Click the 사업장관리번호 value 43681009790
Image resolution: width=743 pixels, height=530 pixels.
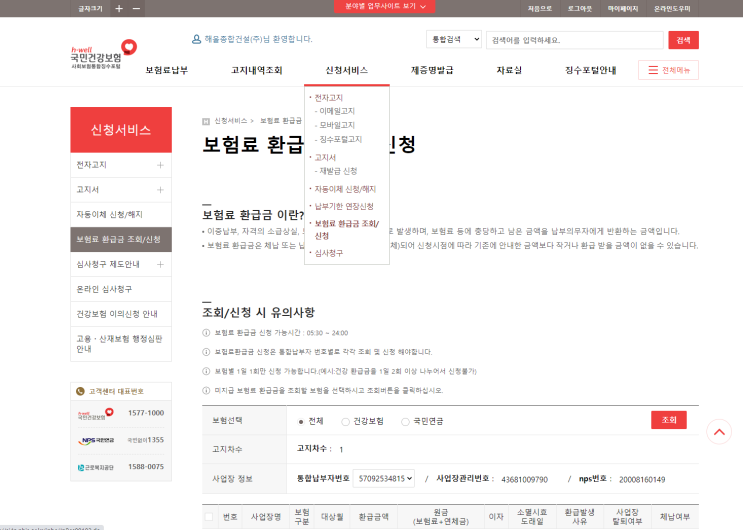click(525, 480)
